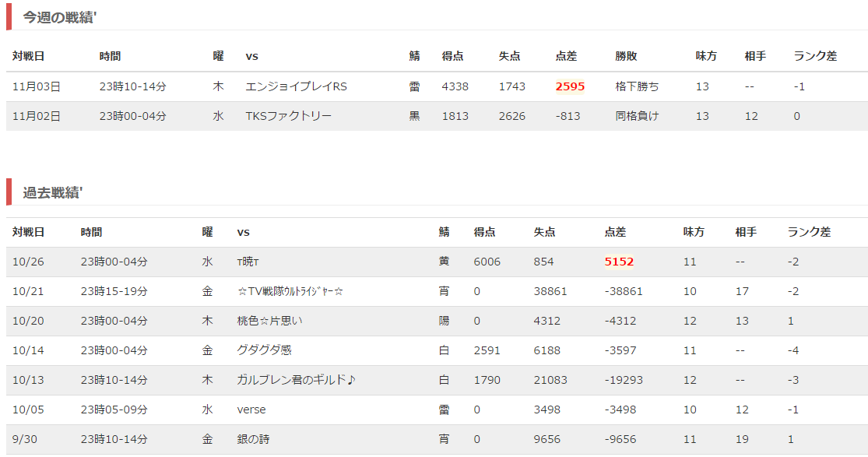The width and height of the screenshot is (868, 457).
Task: Select time 23時10-14分 for 11月03日
Action: pos(133,86)
